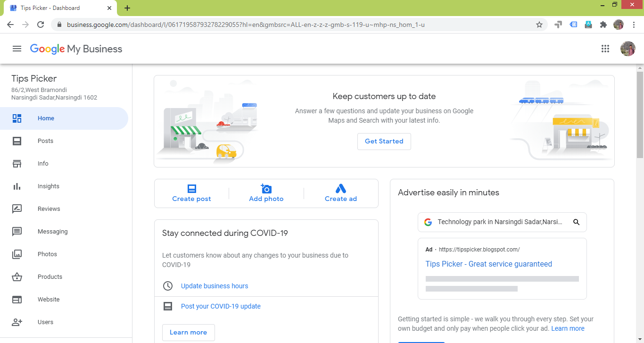
Task: Open the Google apps grid
Action: (605, 49)
